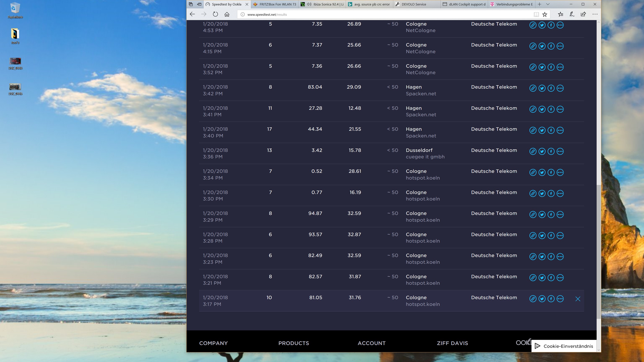Viewport: 644px width, 362px height.
Task: Switch to the avg. source pb crc error tab
Action: pos(369,4)
